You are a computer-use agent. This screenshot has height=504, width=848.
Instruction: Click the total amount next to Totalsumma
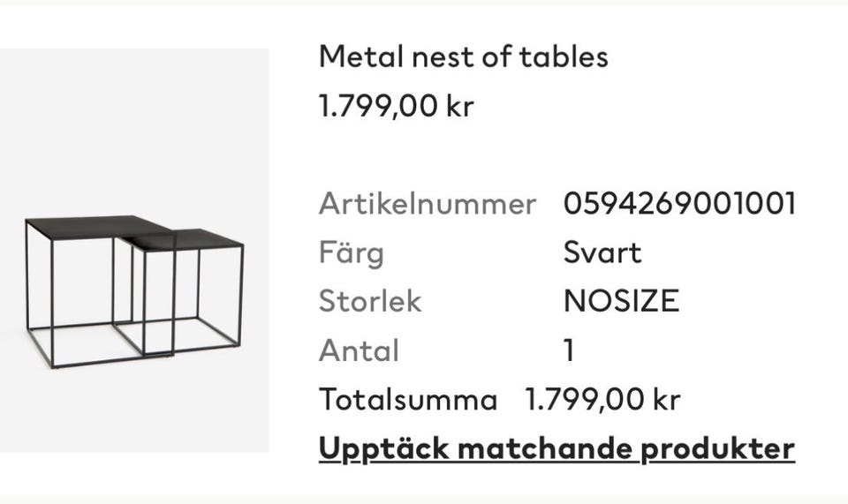coord(602,400)
